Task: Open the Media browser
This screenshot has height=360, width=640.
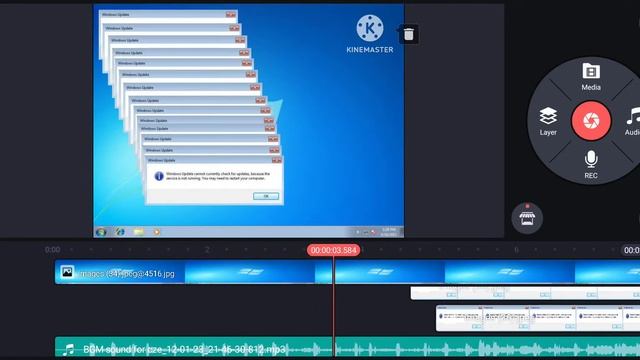Action: click(x=591, y=77)
